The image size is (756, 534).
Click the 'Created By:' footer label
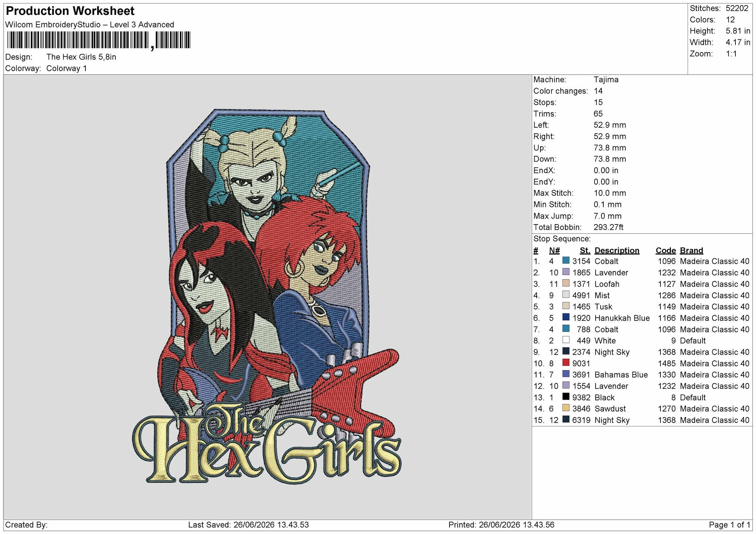[26, 525]
